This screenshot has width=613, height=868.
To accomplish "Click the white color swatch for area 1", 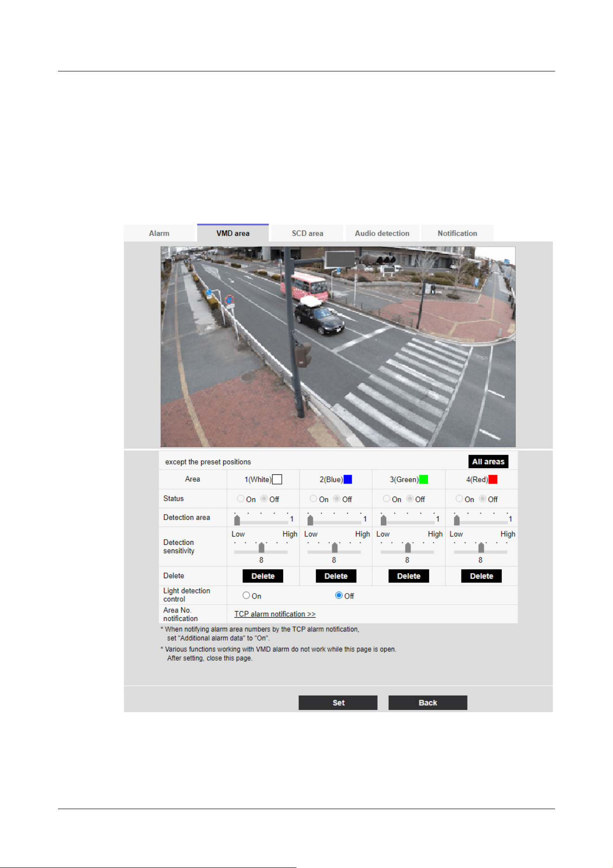I will tap(277, 479).
